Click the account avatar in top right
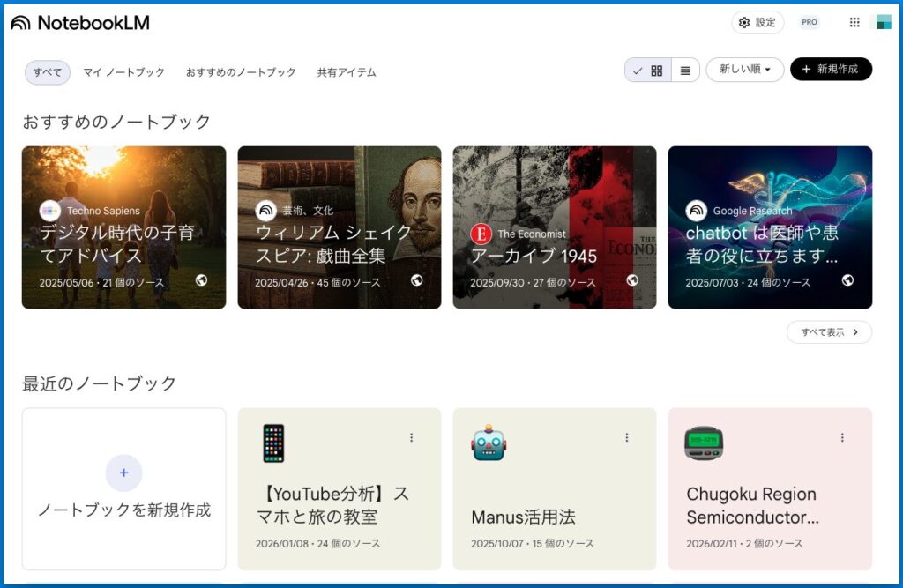The width and height of the screenshot is (903, 588). pos(880,23)
